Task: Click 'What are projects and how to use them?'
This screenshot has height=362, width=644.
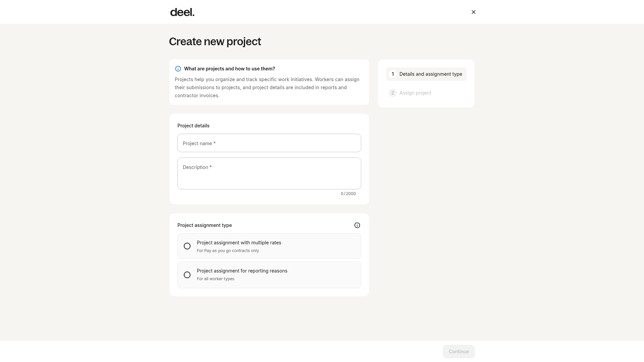Action: point(229,69)
